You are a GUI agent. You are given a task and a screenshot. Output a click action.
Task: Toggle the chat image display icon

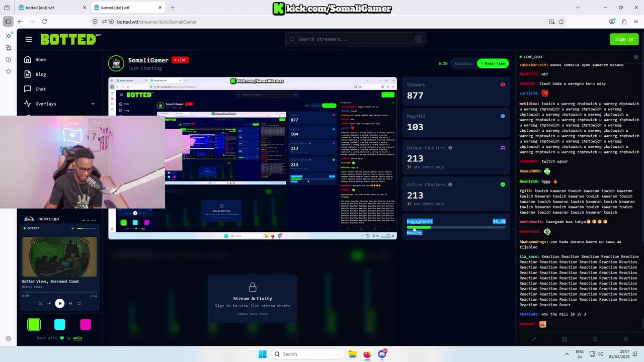tap(595, 339)
